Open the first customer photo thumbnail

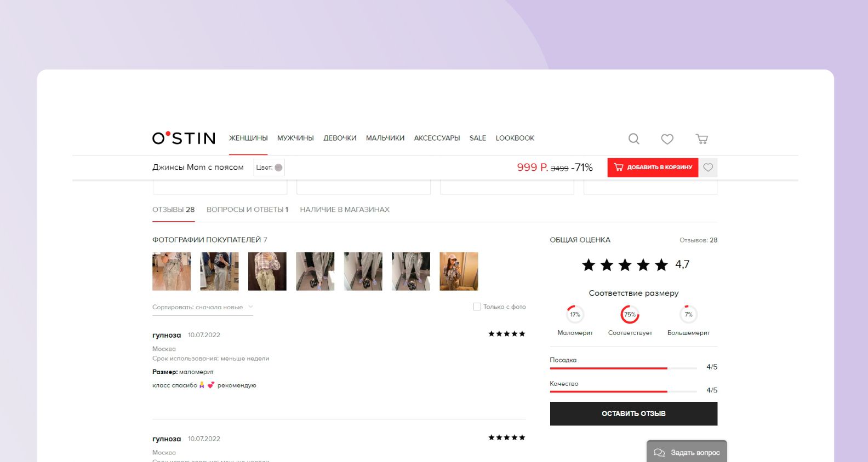tap(172, 272)
